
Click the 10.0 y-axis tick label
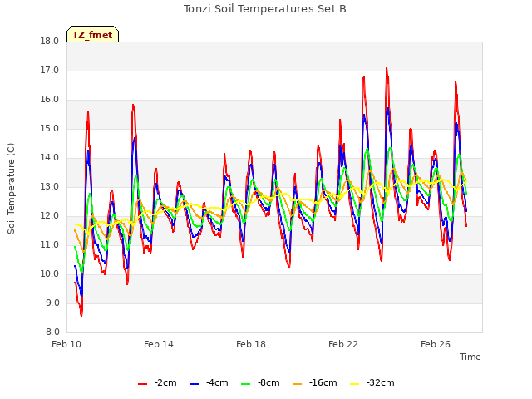[x=50, y=274]
